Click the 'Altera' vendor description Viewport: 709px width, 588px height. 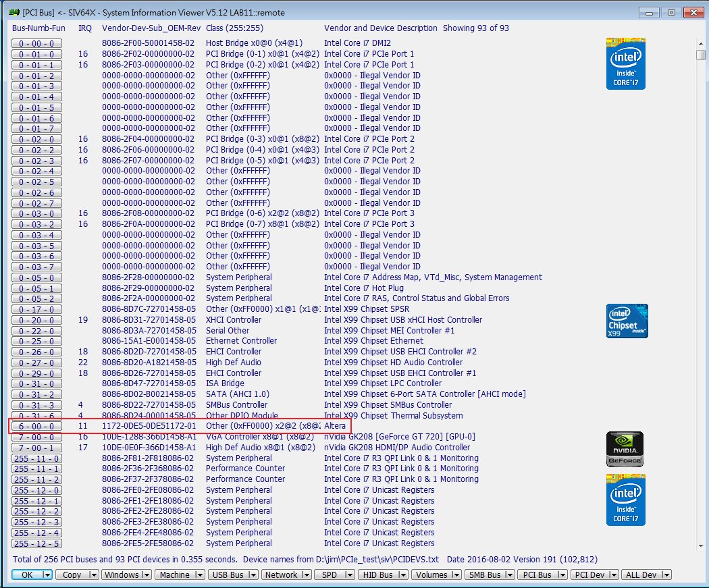(x=335, y=426)
